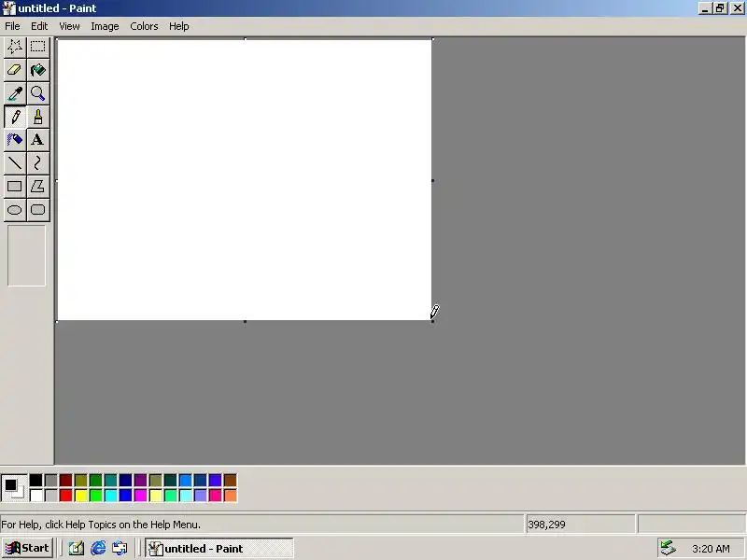Choose the Text tool (letter A)
Viewport: 747px width, 560px height.
pyautogui.click(x=37, y=140)
